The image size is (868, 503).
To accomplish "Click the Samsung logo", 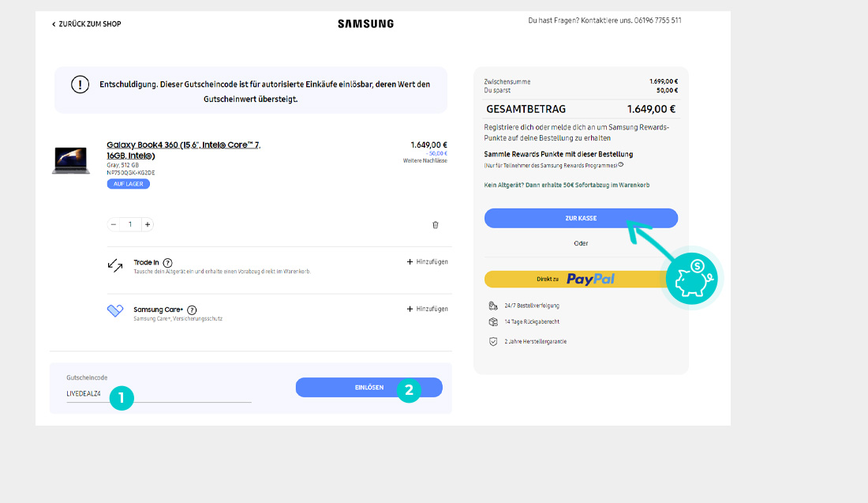I will 366,24.
